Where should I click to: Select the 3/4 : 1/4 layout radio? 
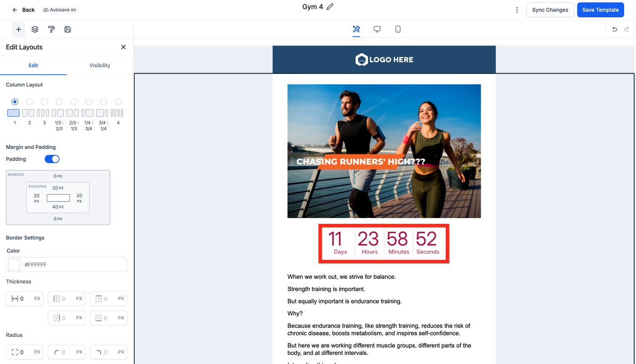104,102
